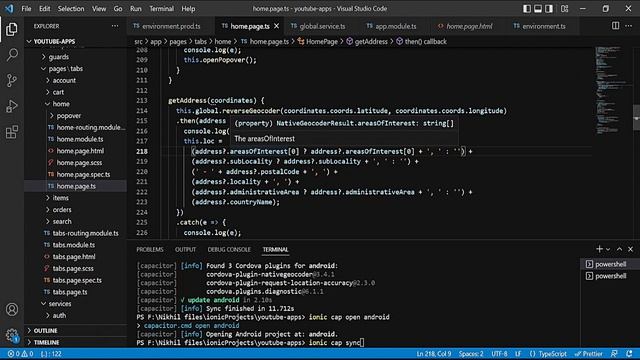Screen dimensions: 640x360
Task: Maximize the panel with up chevron
Action: pos(620,249)
